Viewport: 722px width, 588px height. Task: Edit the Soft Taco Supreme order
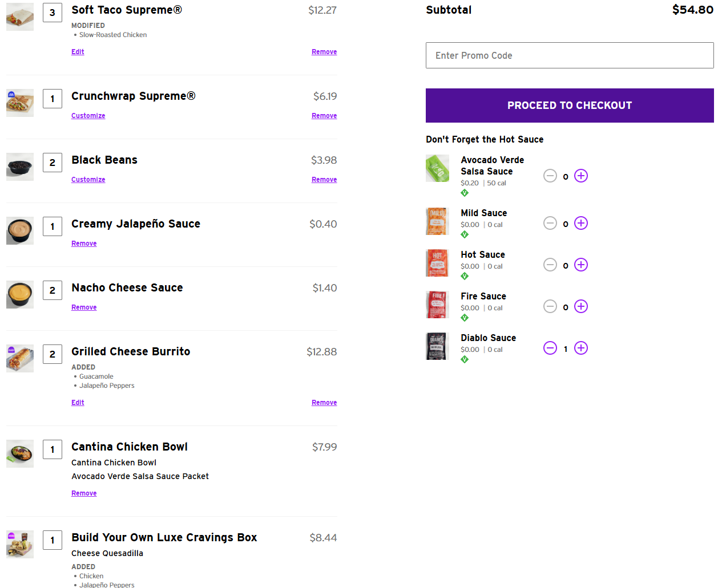78,52
